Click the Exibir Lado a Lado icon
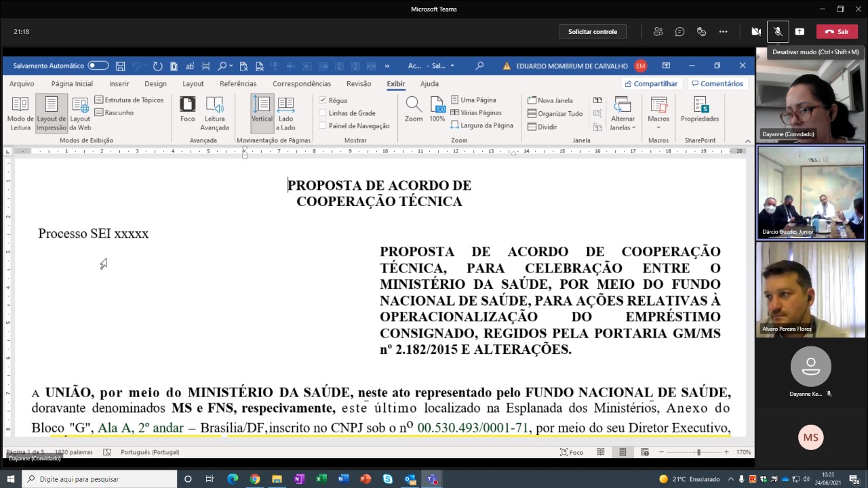Viewport: 868px width, 488px height. (x=597, y=100)
